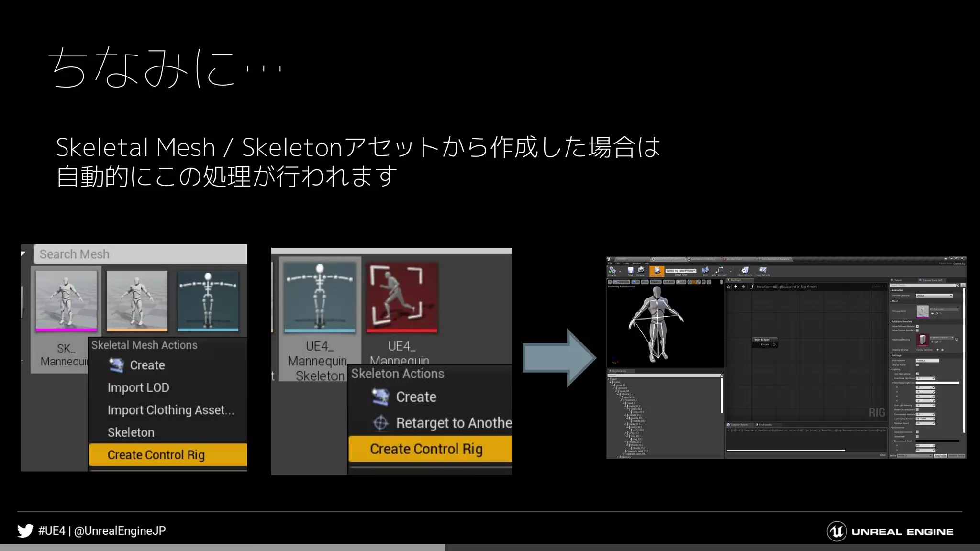The height and width of the screenshot is (551, 980).
Task: Open the Control Rig Editor Preview debug dropdown
Action: [x=681, y=271]
